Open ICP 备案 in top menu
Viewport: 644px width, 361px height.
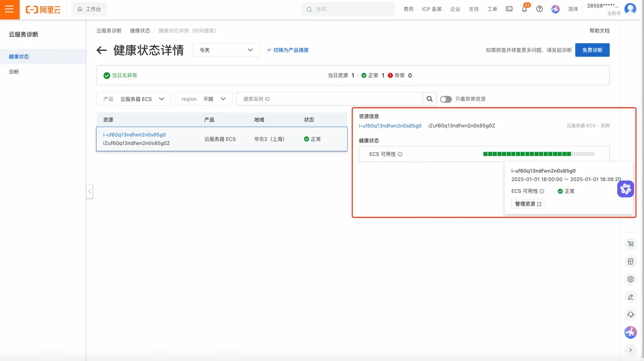432,9
